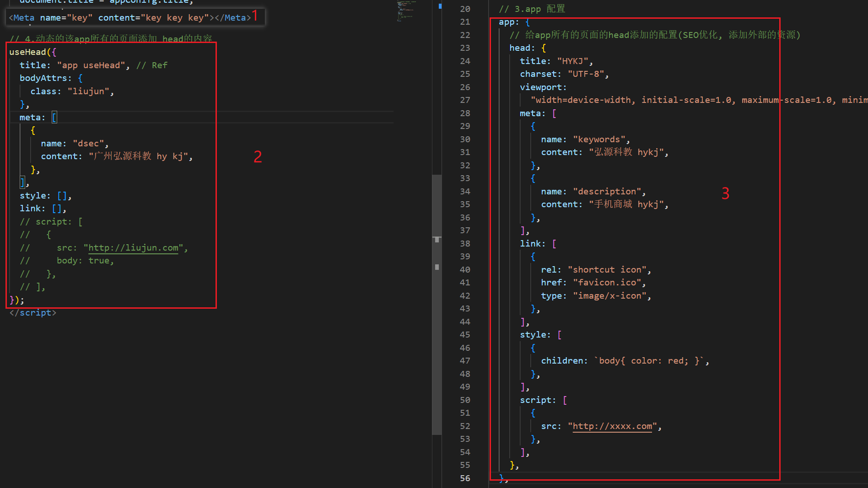The height and width of the screenshot is (488, 868).
Task: Click the empty link: [] line in useHead
Action: click(43, 209)
